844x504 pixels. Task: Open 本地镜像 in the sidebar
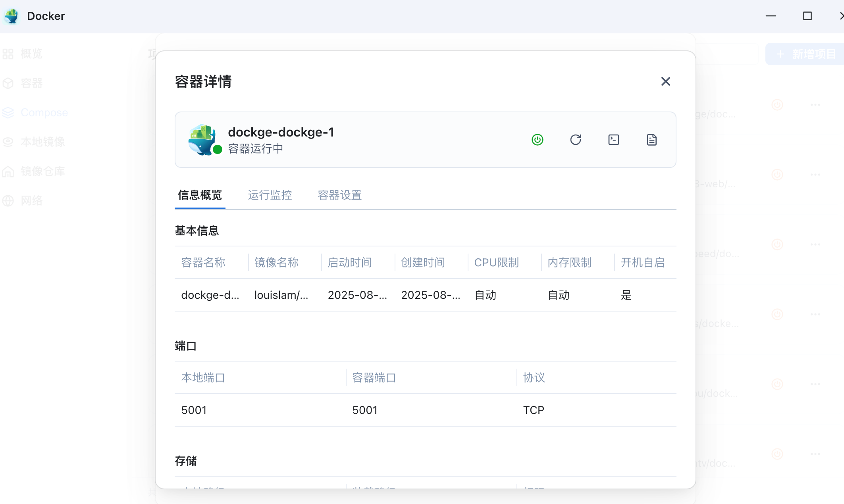coord(42,142)
